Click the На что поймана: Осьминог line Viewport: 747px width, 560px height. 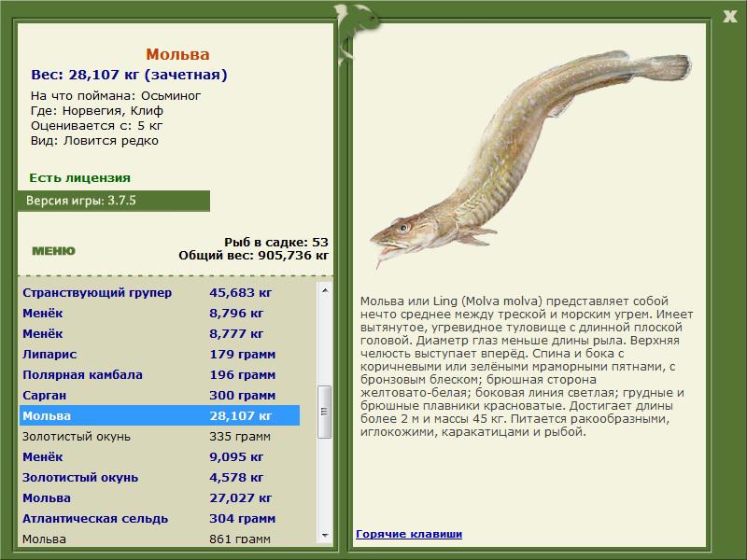click(x=116, y=96)
